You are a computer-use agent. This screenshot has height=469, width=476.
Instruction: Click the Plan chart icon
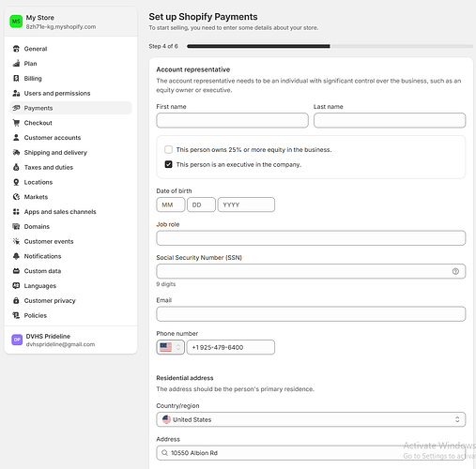coord(16,64)
